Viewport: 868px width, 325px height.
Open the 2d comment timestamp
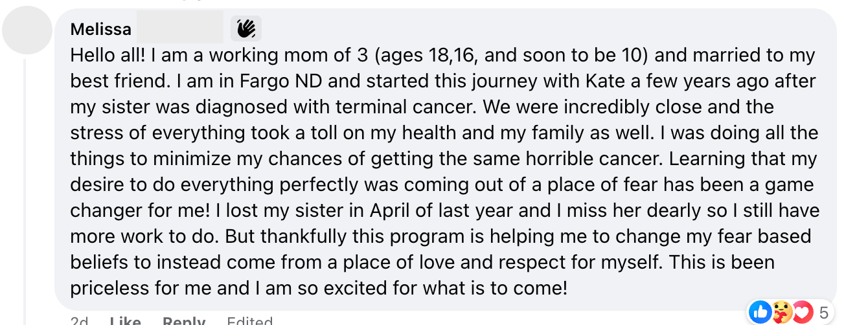coord(80,320)
